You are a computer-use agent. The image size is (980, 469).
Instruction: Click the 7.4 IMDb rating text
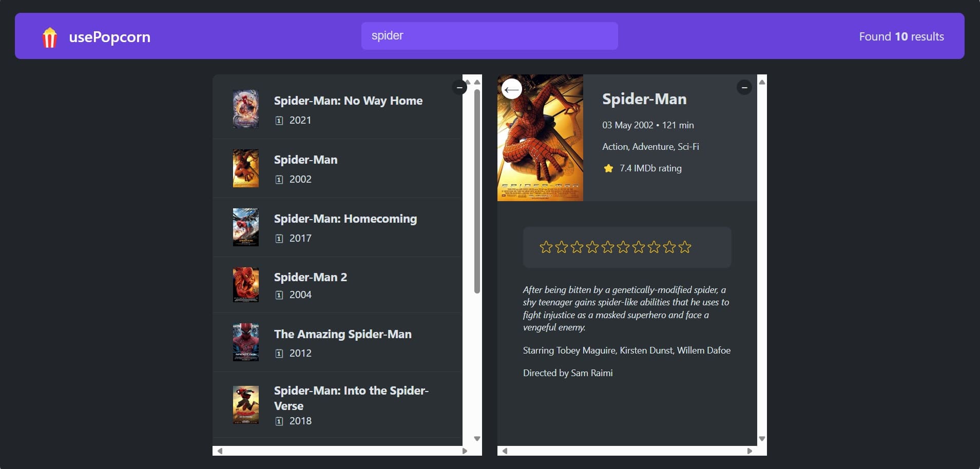coord(650,168)
